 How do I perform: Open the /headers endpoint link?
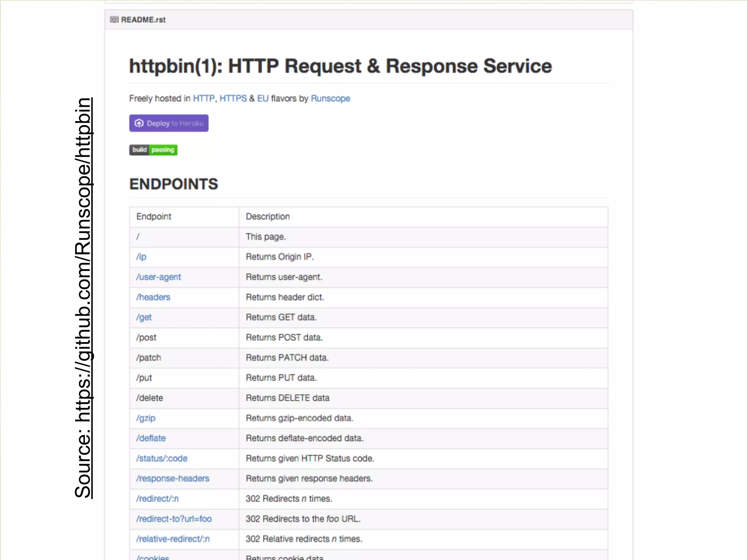[153, 297]
